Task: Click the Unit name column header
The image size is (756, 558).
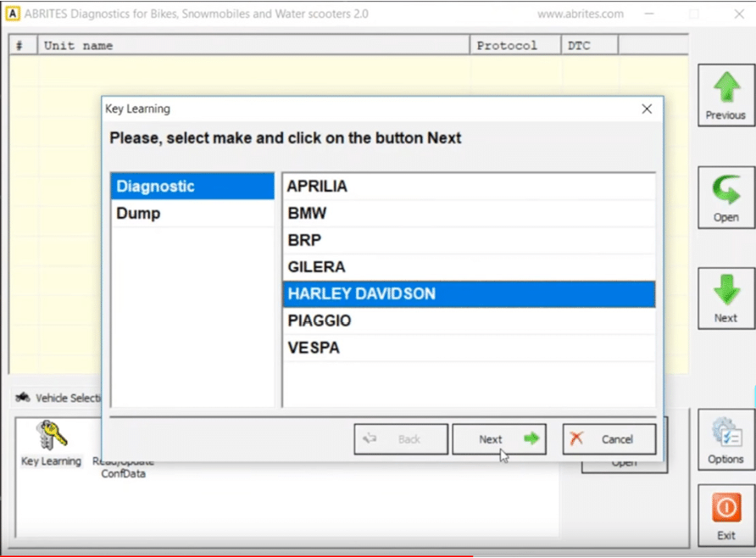Action: click(253, 46)
